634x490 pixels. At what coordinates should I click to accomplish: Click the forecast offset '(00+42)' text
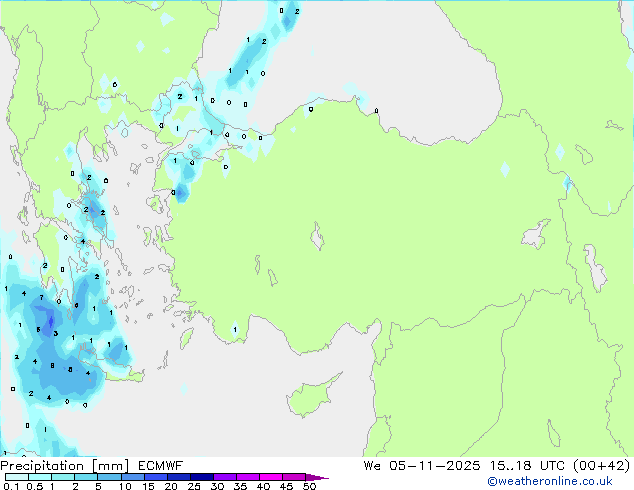coord(602,466)
